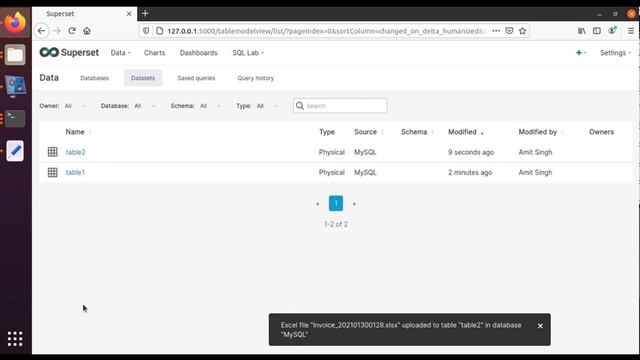Open the text editor dock icon
The width and height of the screenshot is (640, 360).
16,151
